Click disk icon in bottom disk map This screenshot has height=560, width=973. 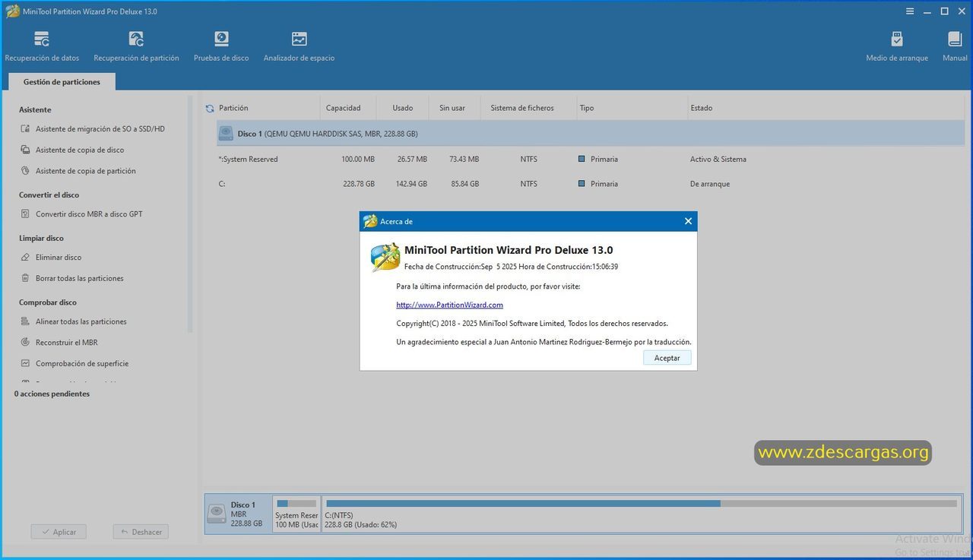(x=217, y=514)
